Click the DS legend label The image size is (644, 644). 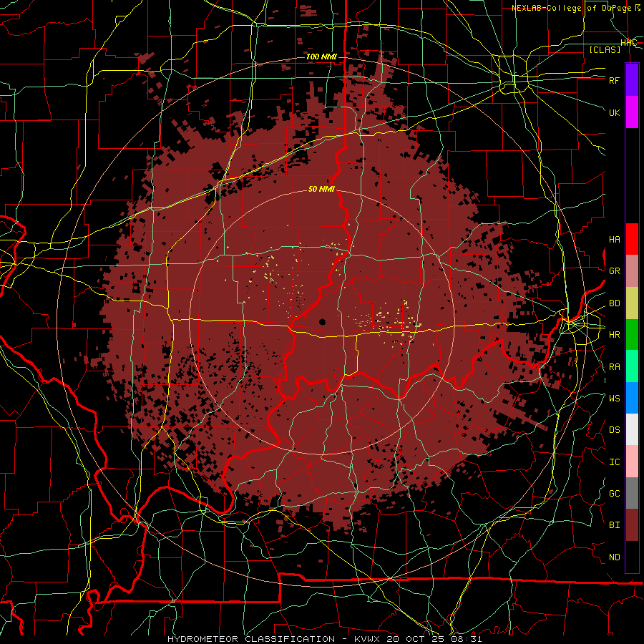615,430
